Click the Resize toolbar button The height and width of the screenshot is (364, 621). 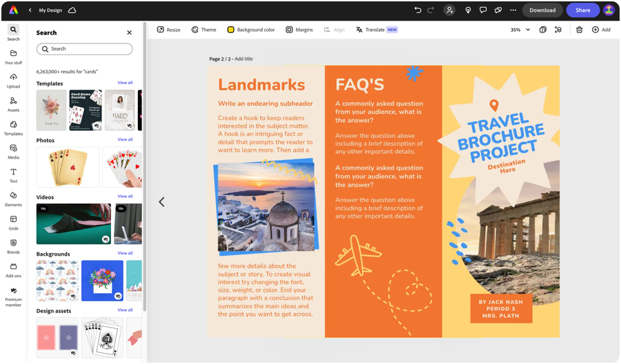point(169,30)
